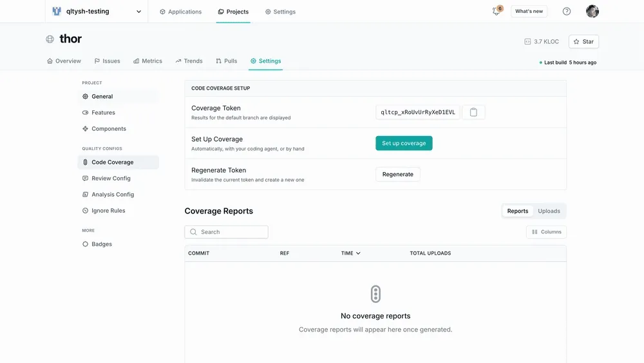The image size is (644, 363).
Task: Click the search magnifier icon
Action: tap(193, 232)
